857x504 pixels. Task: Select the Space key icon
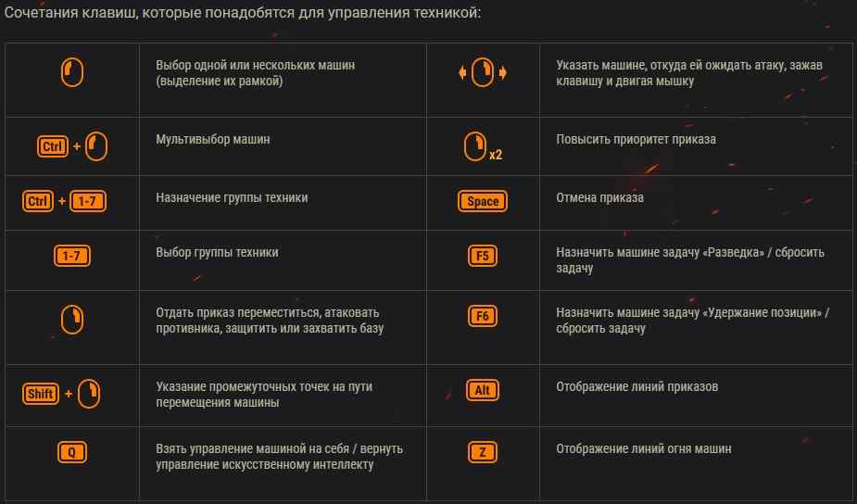pyautogui.click(x=483, y=201)
